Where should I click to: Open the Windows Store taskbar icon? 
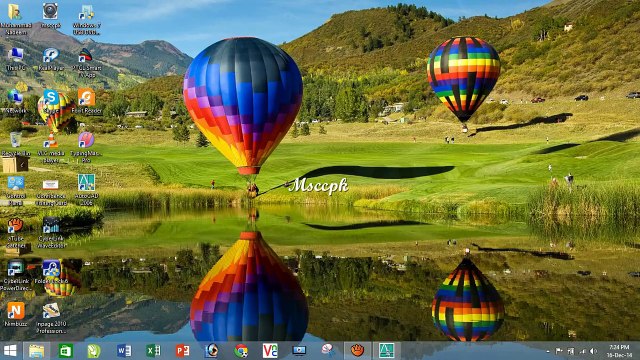coord(65,351)
